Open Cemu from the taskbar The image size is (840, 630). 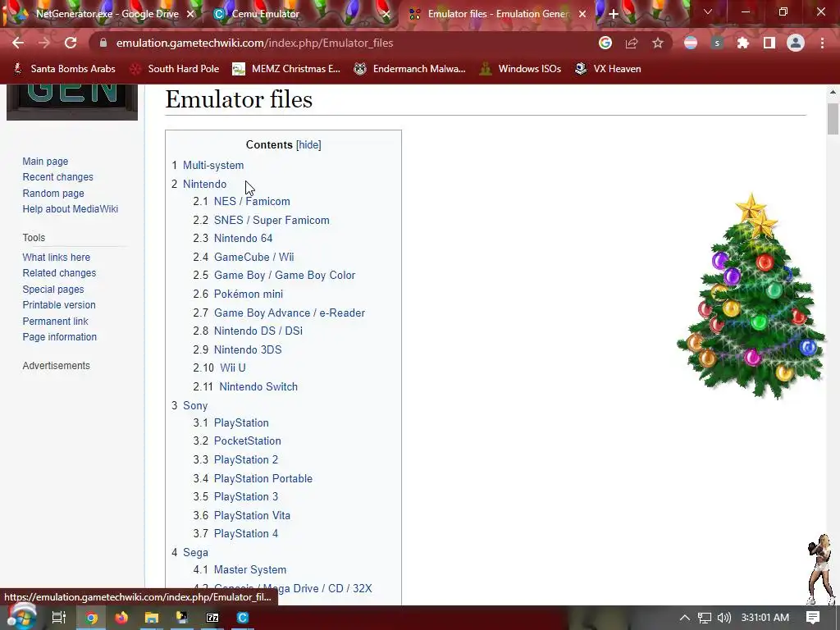pyautogui.click(x=243, y=618)
